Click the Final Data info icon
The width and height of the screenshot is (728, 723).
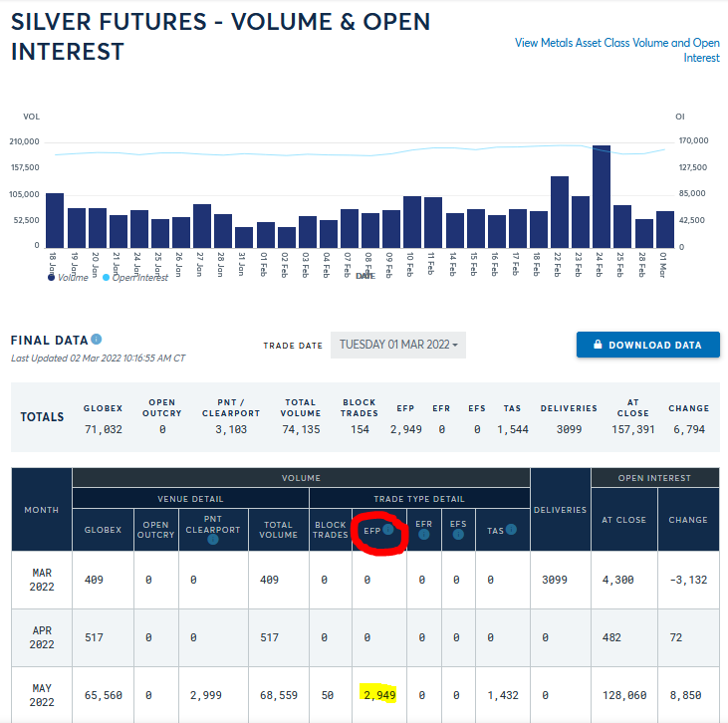[x=97, y=339]
